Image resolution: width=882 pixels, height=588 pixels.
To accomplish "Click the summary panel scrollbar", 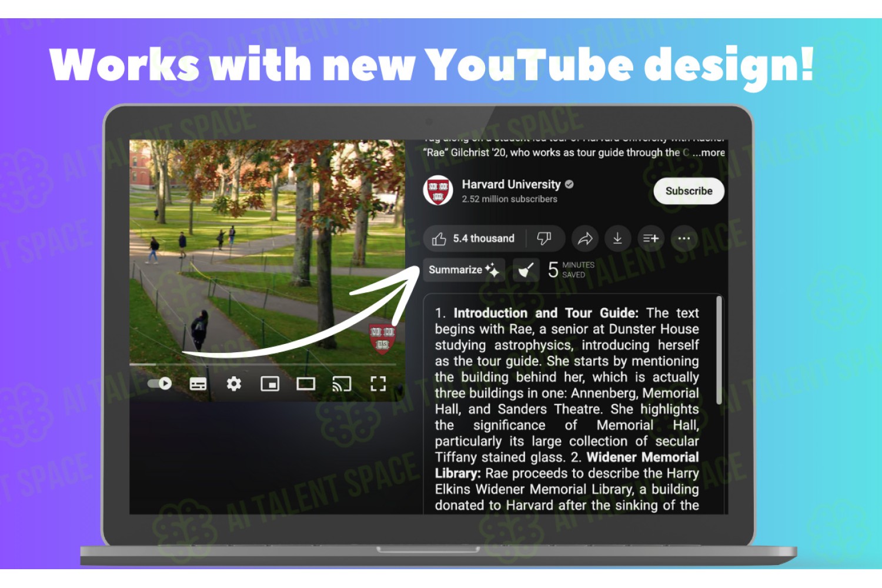I will pyautogui.click(x=719, y=350).
